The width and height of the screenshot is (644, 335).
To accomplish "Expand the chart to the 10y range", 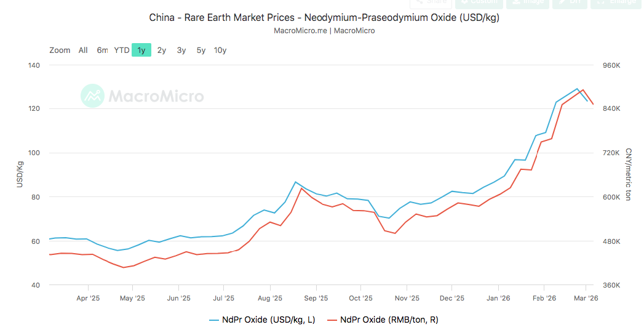I will pos(220,50).
